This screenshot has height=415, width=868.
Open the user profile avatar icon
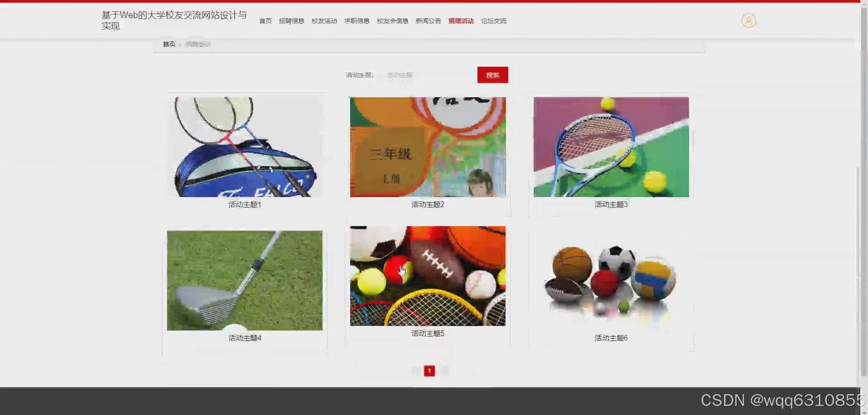748,20
